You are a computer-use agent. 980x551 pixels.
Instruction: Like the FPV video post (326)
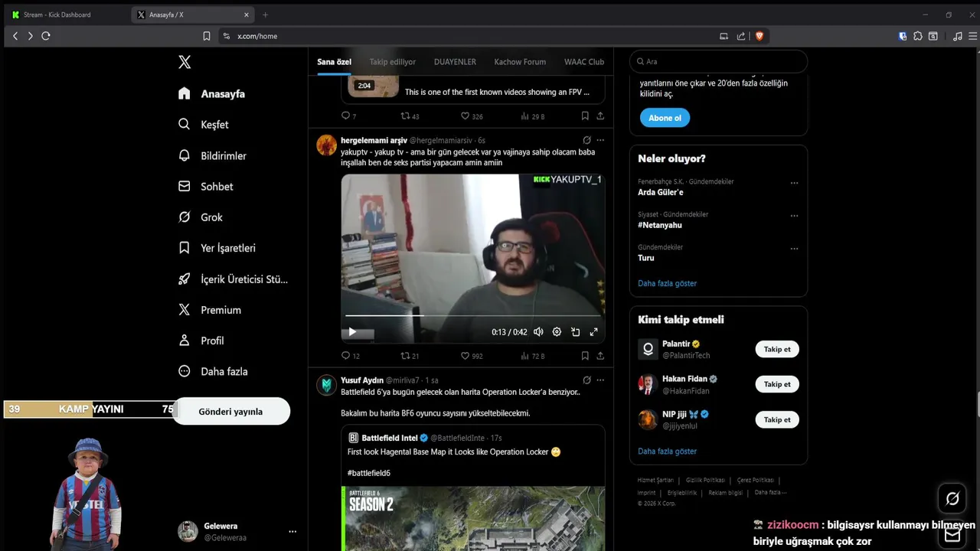472,116
